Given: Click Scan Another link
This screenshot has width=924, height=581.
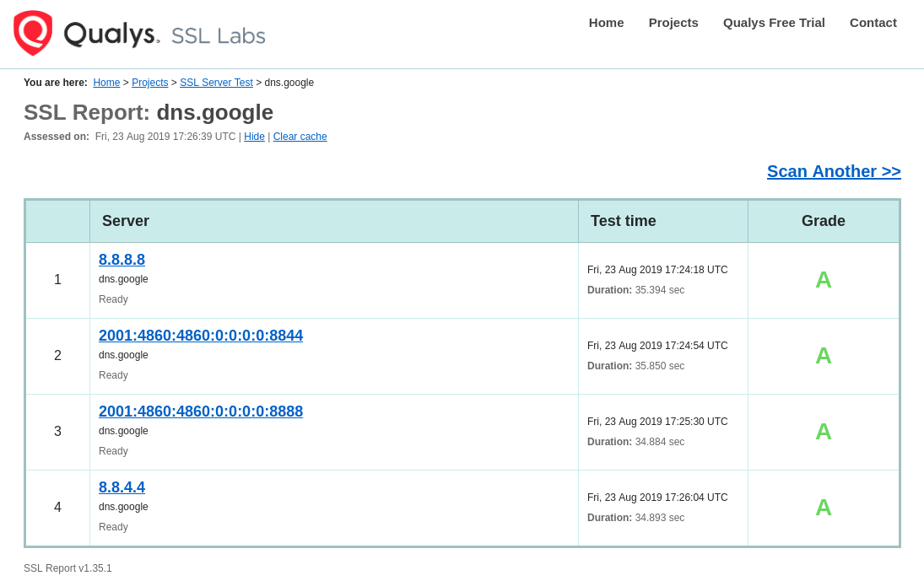Looking at the screenshot, I should 834,171.
